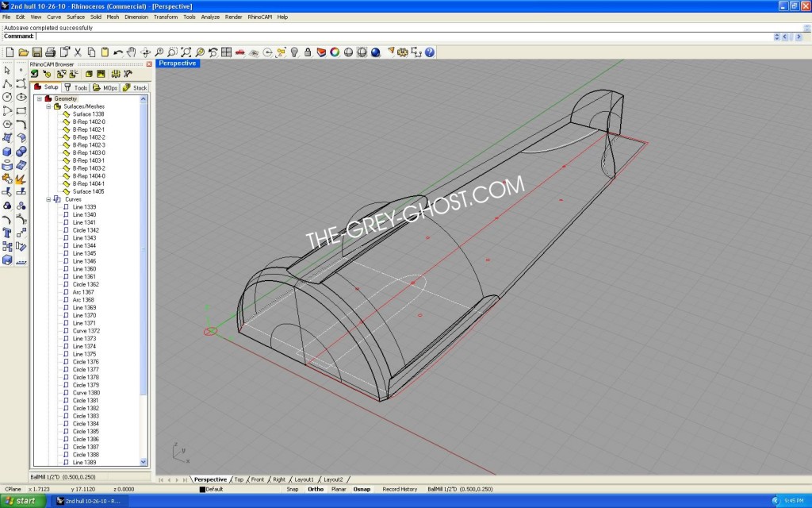This screenshot has width=812, height=508.
Task: Select Arc 1367 in the tree
Action: (82, 292)
